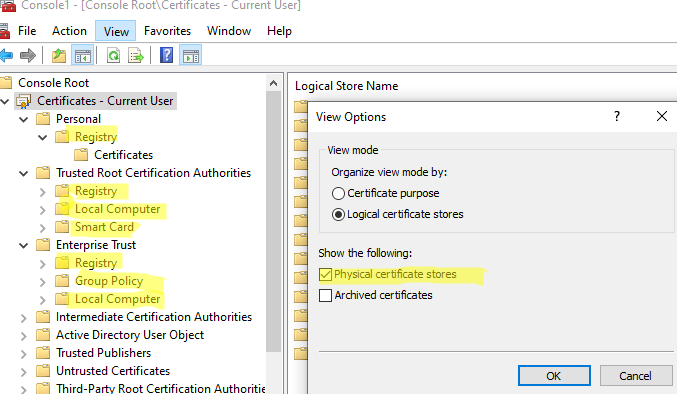677x394 pixels.
Task: Click the Back arrow toolbar icon
Action: tap(6, 56)
